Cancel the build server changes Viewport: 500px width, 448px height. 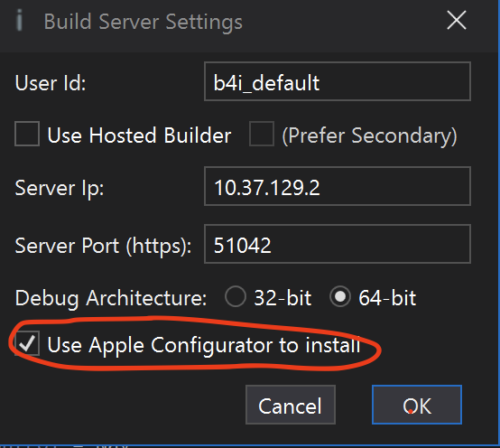291,405
